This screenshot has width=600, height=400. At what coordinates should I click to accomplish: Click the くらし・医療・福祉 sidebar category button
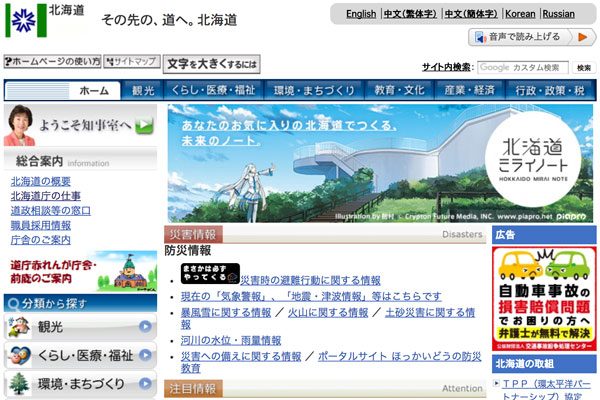(80, 355)
